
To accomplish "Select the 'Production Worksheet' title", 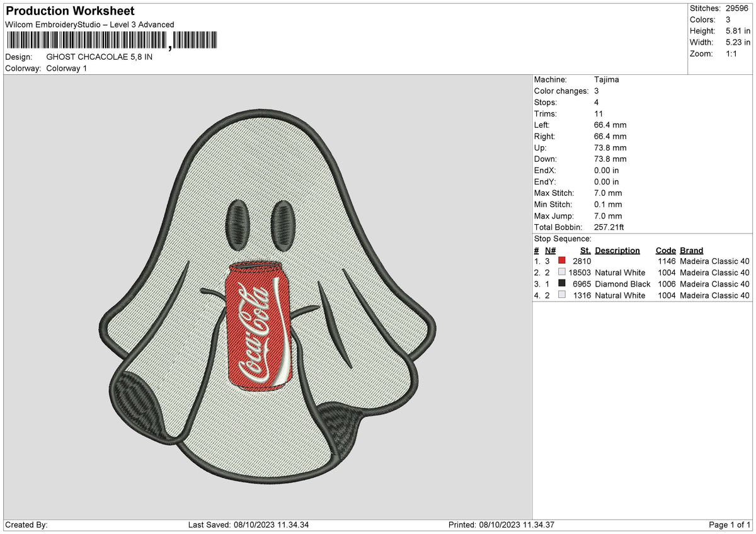I will point(70,11).
